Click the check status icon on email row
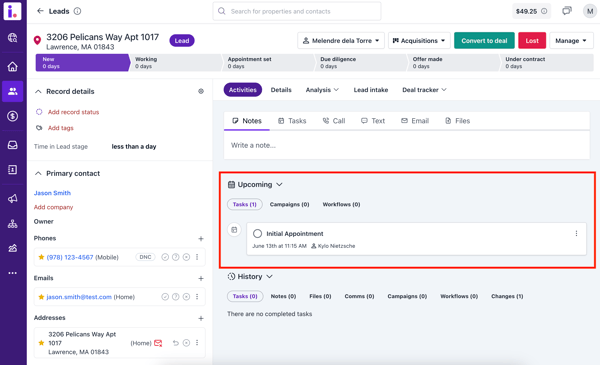This screenshot has width=600, height=365. (x=165, y=297)
